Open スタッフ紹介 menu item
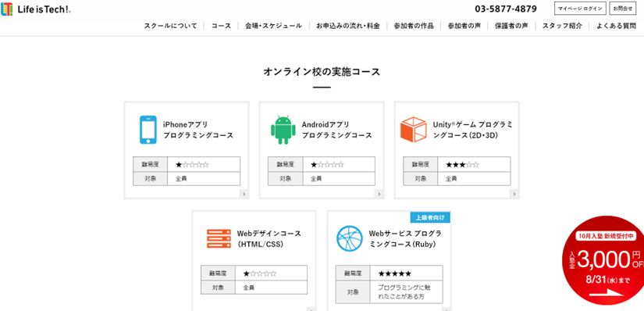Screen dimensions: 644x311 (x=562, y=26)
